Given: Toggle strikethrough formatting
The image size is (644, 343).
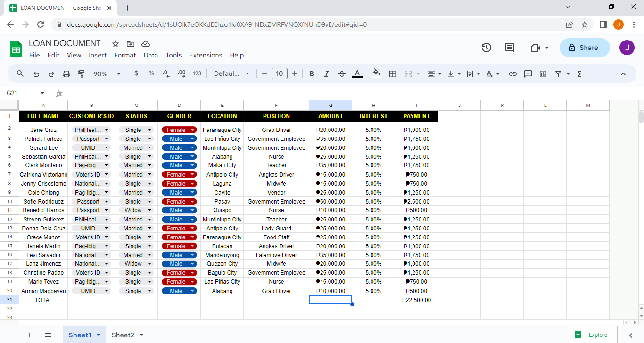Looking at the screenshot, I should [x=342, y=74].
